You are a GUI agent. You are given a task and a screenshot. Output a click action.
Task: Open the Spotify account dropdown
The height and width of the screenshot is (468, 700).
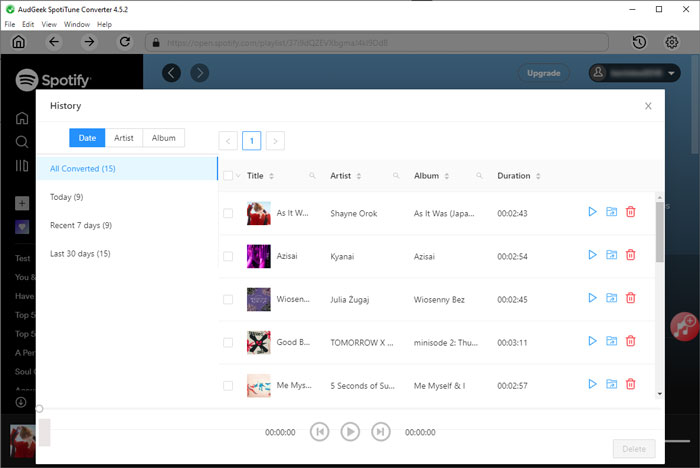click(634, 73)
